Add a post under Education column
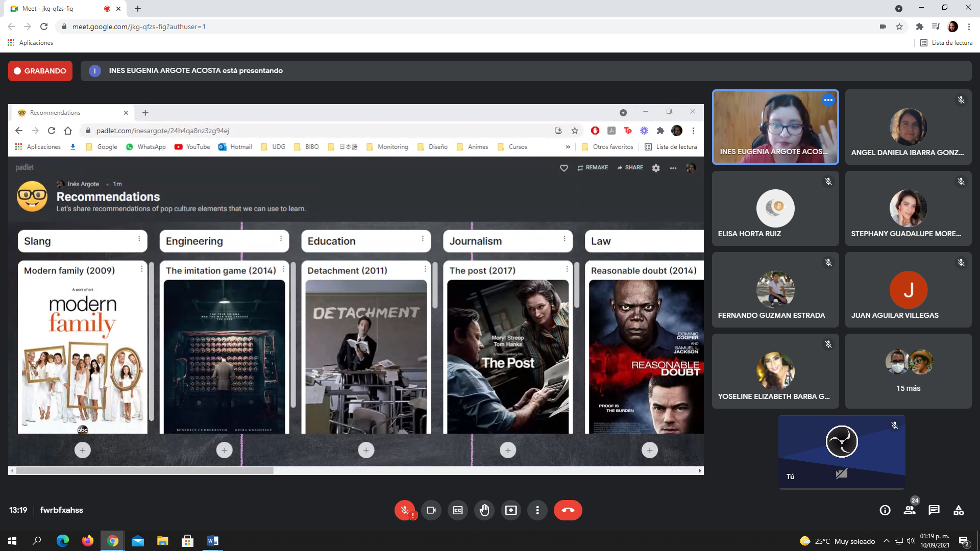The height and width of the screenshot is (551, 980). click(x=366, y=450)
